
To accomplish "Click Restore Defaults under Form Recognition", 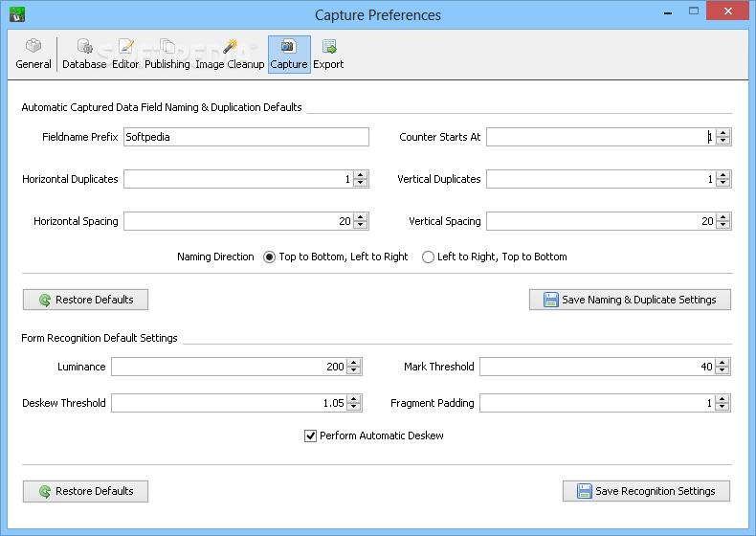I will pyautogui.click(x=85, y=491).
